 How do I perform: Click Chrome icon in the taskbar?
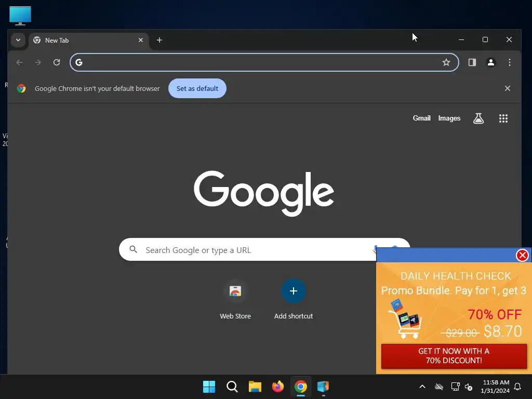point(301,387)
